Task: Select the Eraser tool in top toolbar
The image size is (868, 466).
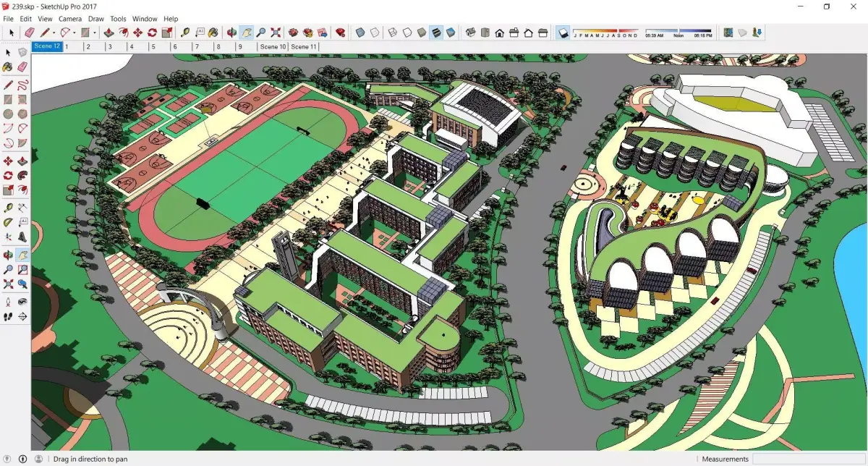Action: 29,33
